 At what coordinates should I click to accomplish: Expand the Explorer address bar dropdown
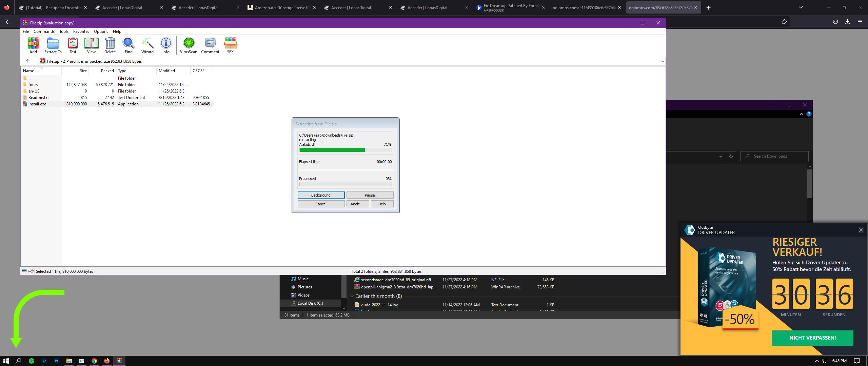click(x=721, y=156)
